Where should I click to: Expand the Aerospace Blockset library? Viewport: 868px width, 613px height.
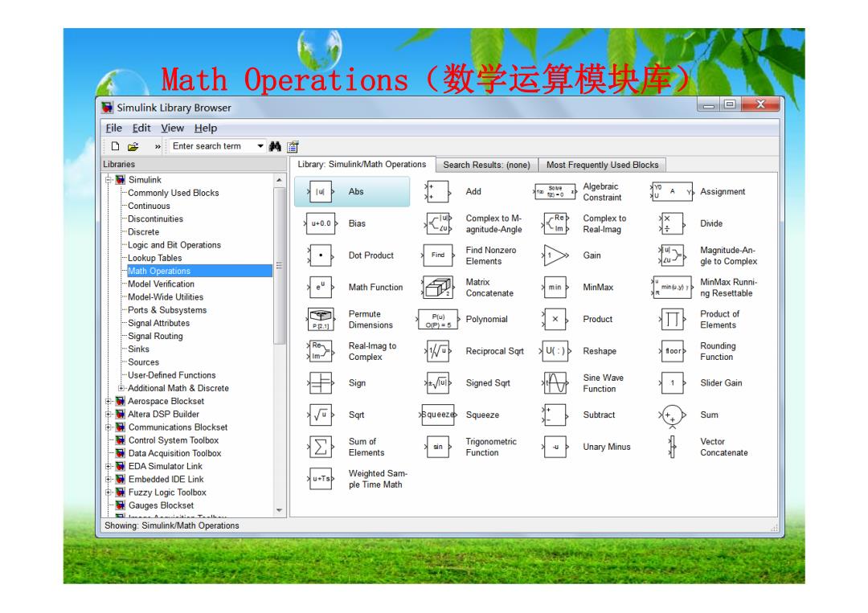click(x=109, y=401)
